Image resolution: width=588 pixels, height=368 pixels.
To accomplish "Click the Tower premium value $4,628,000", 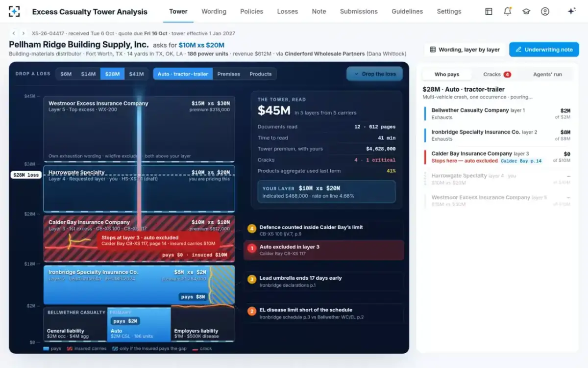I will 381,149.
